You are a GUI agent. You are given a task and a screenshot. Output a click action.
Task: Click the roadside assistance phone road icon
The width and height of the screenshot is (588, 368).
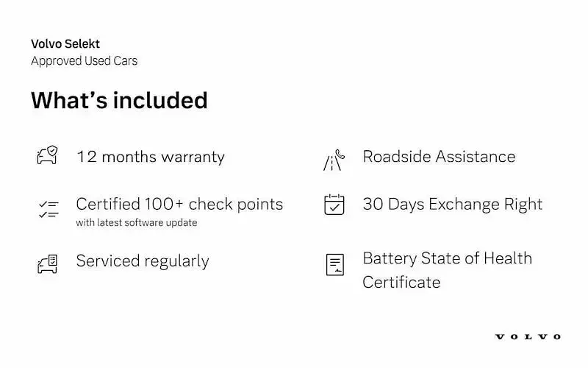[x=334, y=160]
